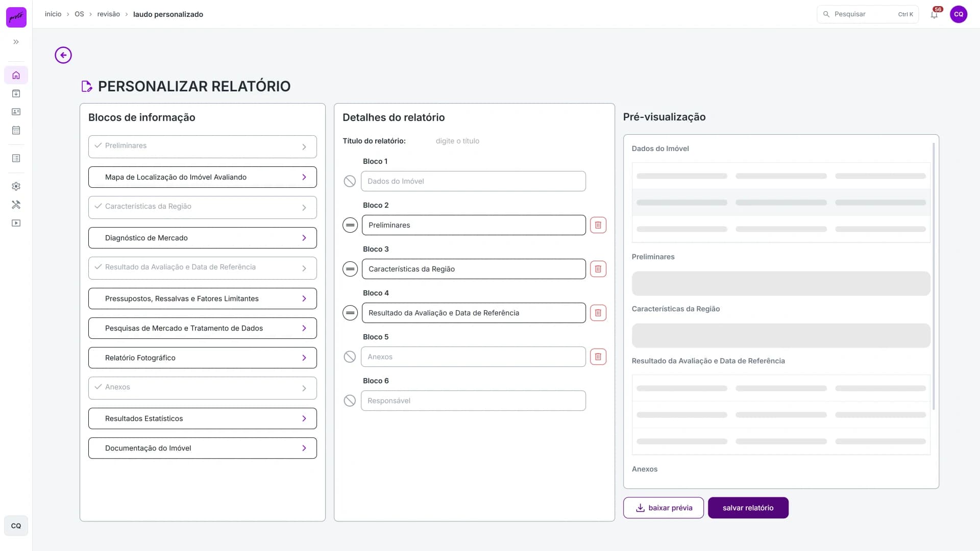Image resolution: width=980 pixels, height=551 pixels.
Task: Go to revisão breadcrumb
Action: (109, 14)
